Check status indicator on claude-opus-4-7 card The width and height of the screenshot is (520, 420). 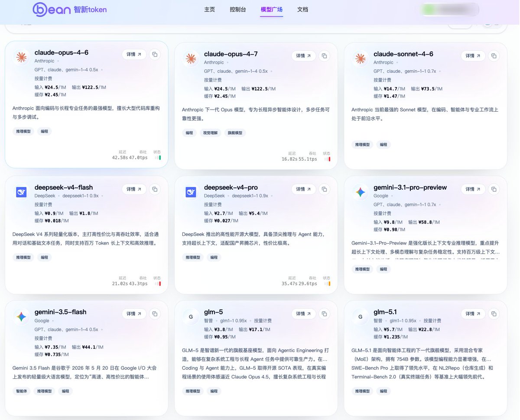click(327, 159)
